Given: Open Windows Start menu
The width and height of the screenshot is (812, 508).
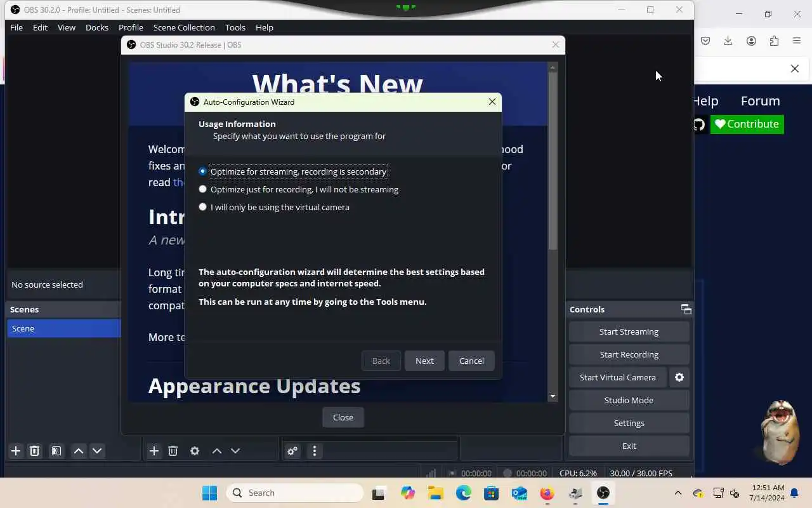Looking at the screenshot, I should [209, 493].
